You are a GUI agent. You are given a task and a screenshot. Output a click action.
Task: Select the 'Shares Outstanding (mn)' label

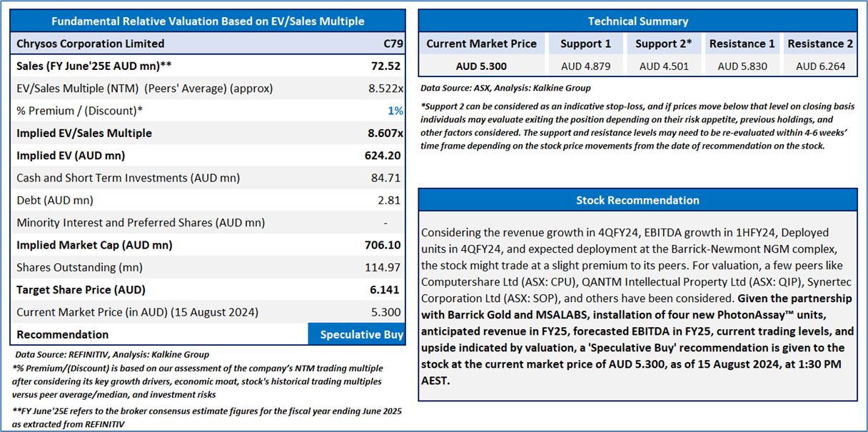[79, 267]
